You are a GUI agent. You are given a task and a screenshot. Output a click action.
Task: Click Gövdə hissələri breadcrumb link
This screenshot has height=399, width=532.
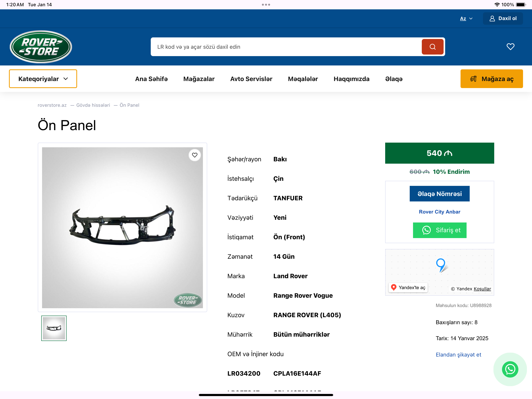[93, 105]
